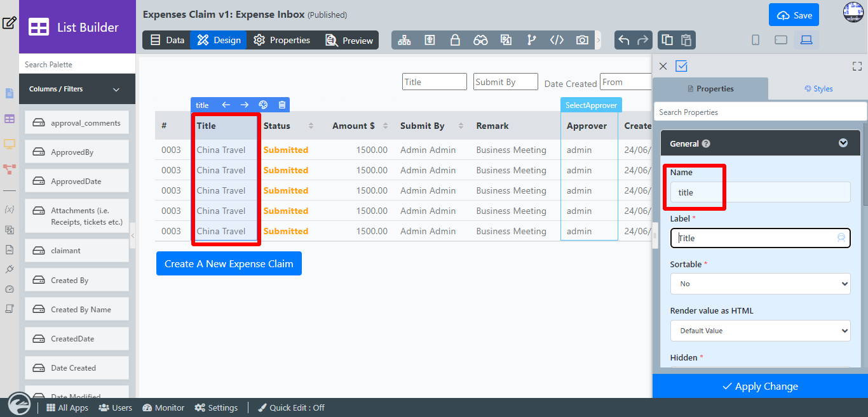868x417 pixels.
Task: Click the paste element icon
Action: pyautogui.click(x=686, y=40)
